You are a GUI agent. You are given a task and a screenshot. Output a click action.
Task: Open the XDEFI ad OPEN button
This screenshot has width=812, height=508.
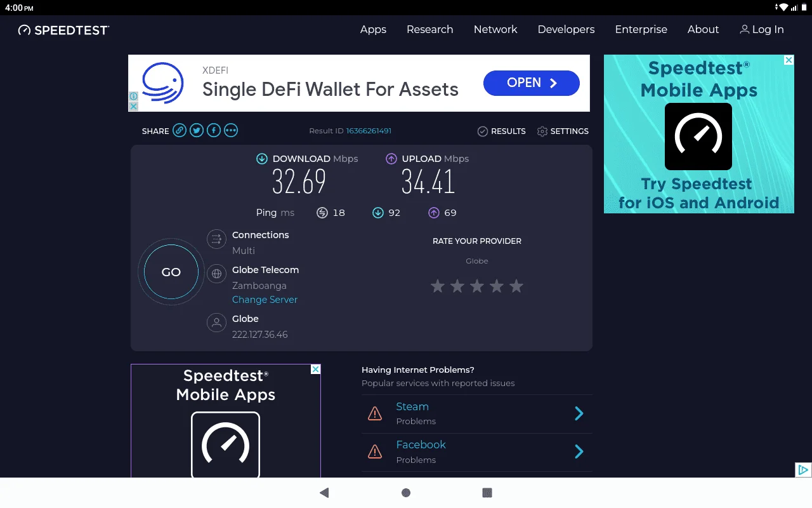click(532, 83)
